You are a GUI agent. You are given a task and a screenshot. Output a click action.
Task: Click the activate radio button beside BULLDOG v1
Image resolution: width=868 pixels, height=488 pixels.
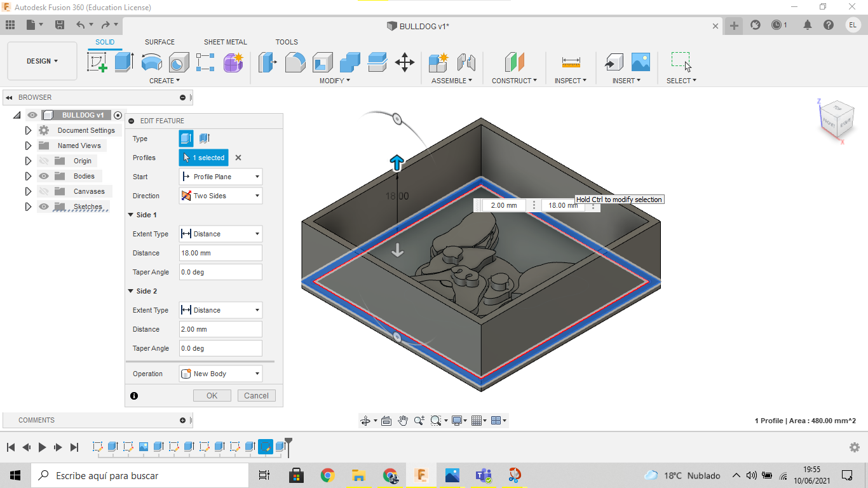coord(118,115)
